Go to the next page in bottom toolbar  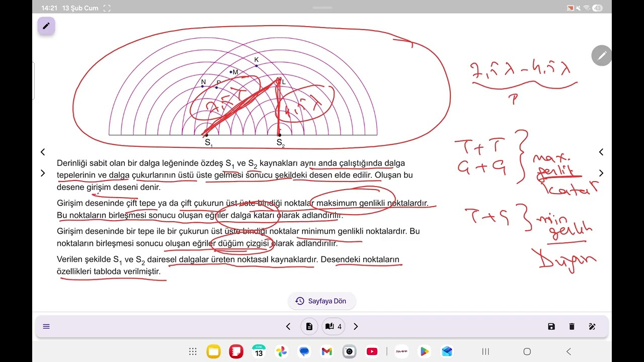point(356,326)
